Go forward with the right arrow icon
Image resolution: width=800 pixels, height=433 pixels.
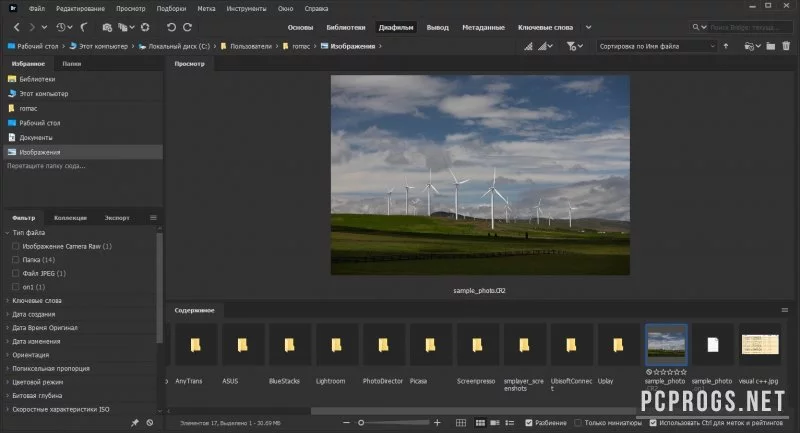point(32,27)
